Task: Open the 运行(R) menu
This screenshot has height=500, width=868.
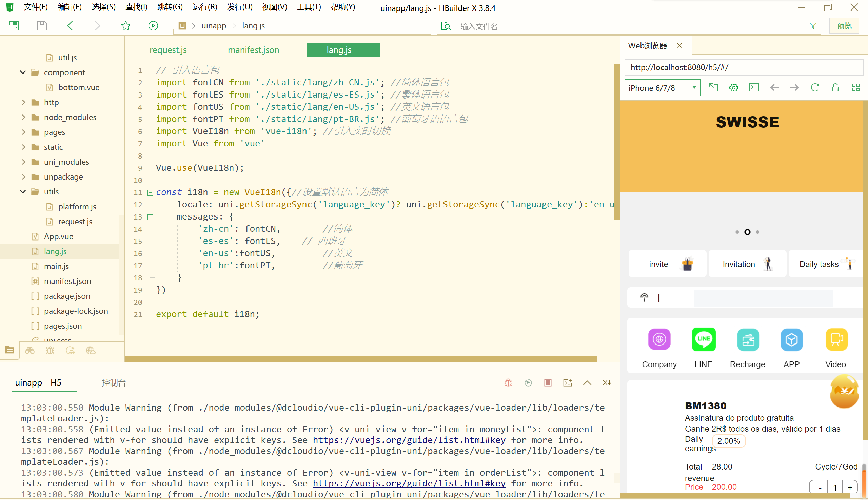Action: point(204,7)
